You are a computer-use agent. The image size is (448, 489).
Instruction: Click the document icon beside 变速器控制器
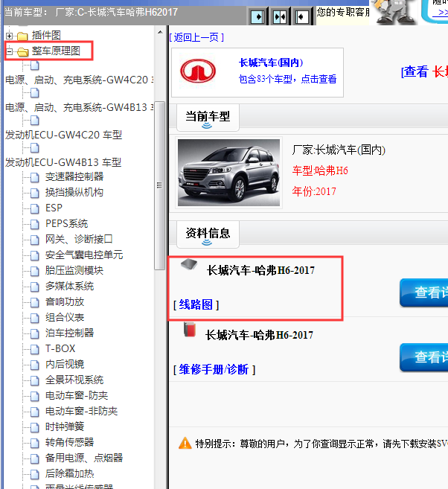[35, 177]
